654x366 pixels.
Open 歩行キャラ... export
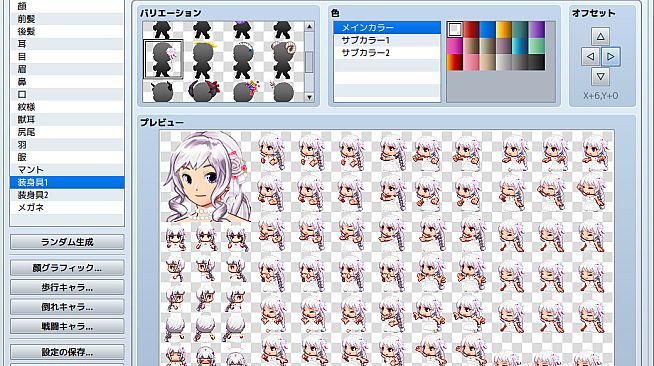(67, 287)
